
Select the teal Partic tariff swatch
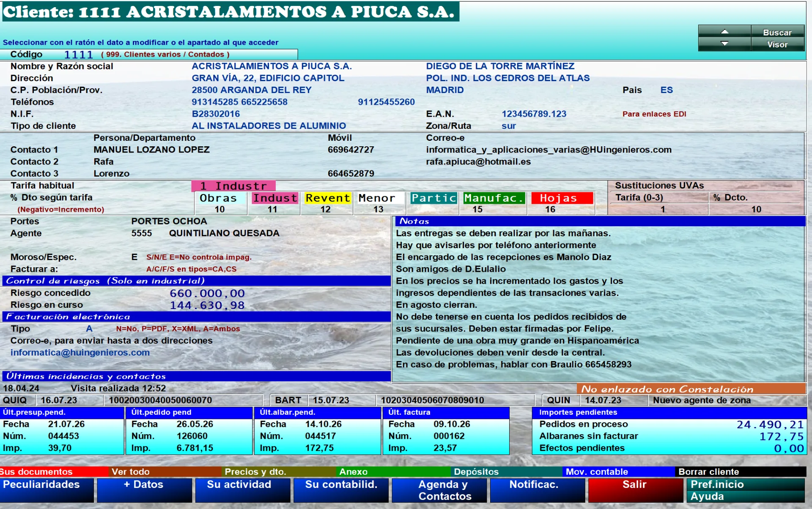pyautogui.click(x=433, y=198)
